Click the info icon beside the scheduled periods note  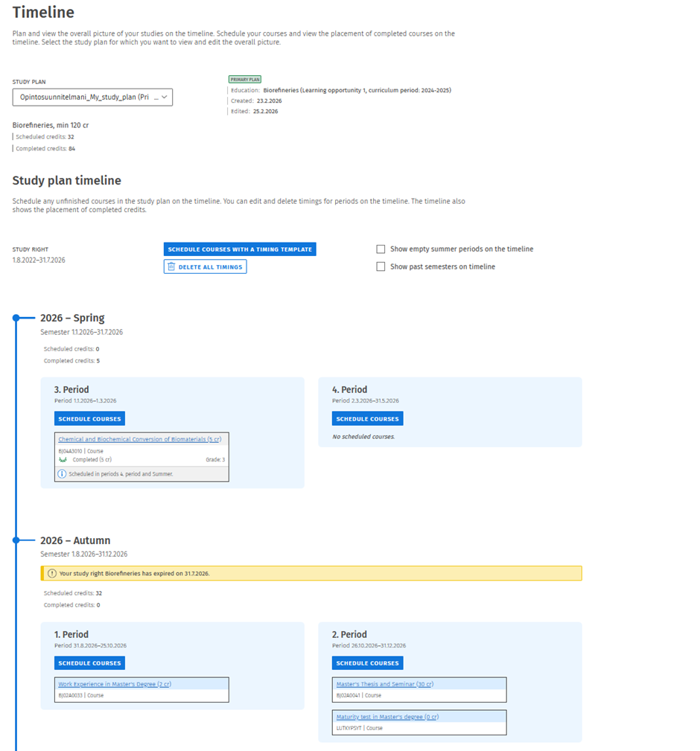[x=63, y=473]
